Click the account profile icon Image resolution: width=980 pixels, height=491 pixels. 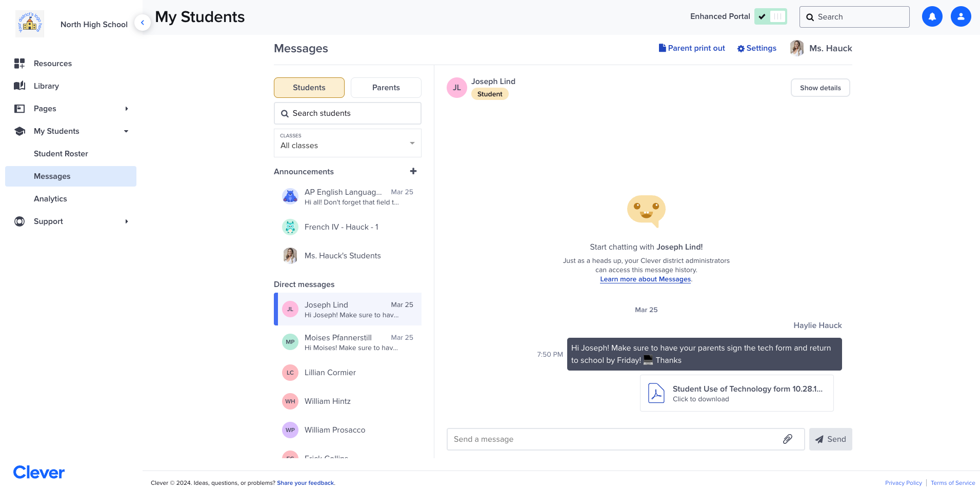(x=960, y=16)
